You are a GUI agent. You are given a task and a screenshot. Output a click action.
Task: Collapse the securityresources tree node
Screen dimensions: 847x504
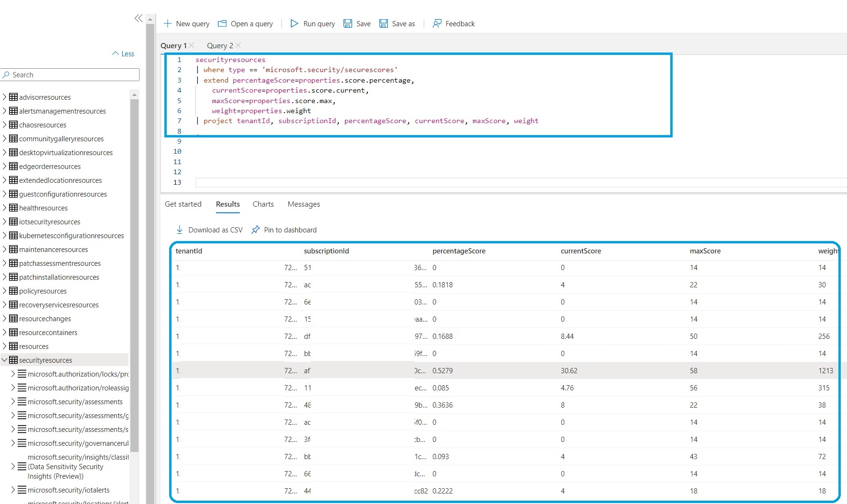(4, 360)
